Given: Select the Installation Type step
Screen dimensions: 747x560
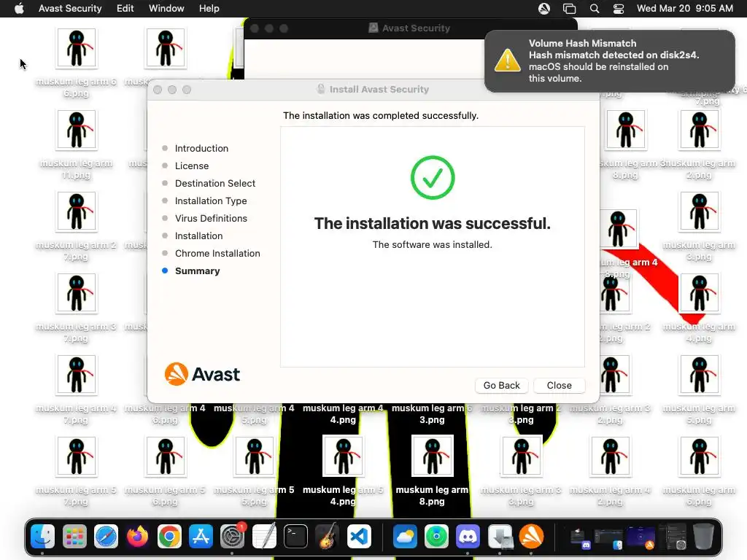Looking at the screenshot, I should click(x=211, y=201).
